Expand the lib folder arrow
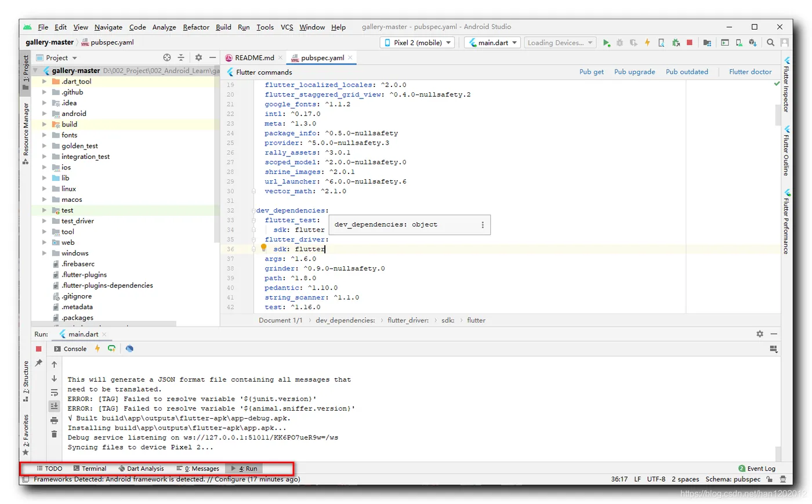Screen dimensions: 812x504 point(44,178)
